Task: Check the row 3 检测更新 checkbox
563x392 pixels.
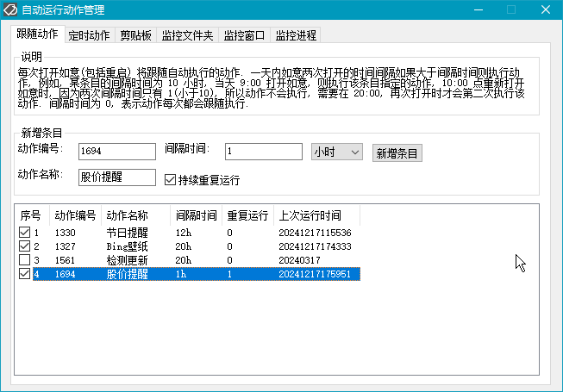Action: (24, 259)
